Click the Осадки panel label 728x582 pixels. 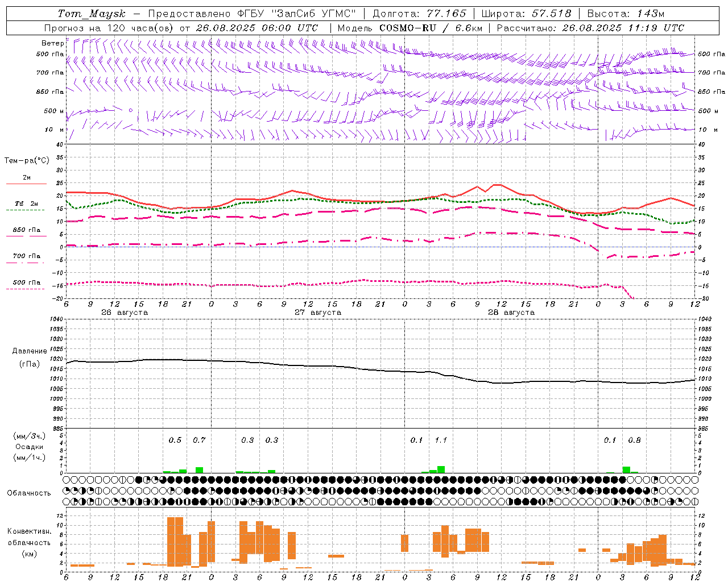click(x=30, y=447)
